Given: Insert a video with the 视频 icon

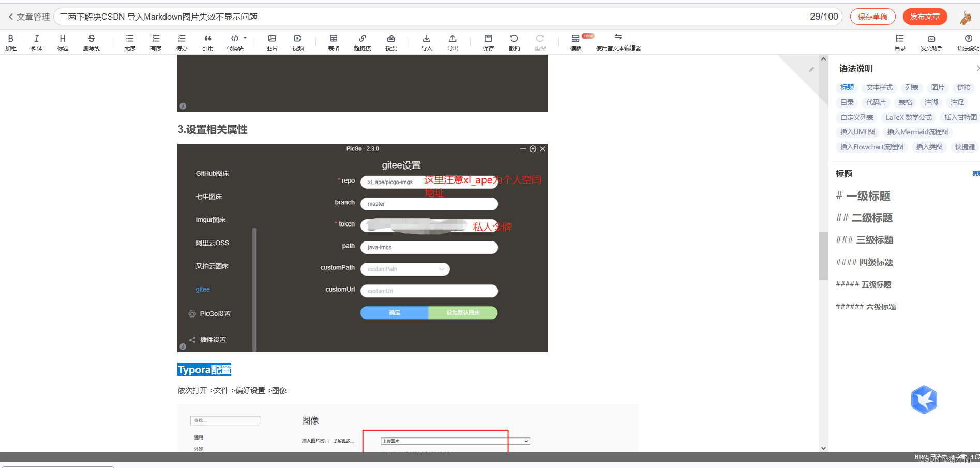Looking at the screenshot, I should [x=298, y=42].
